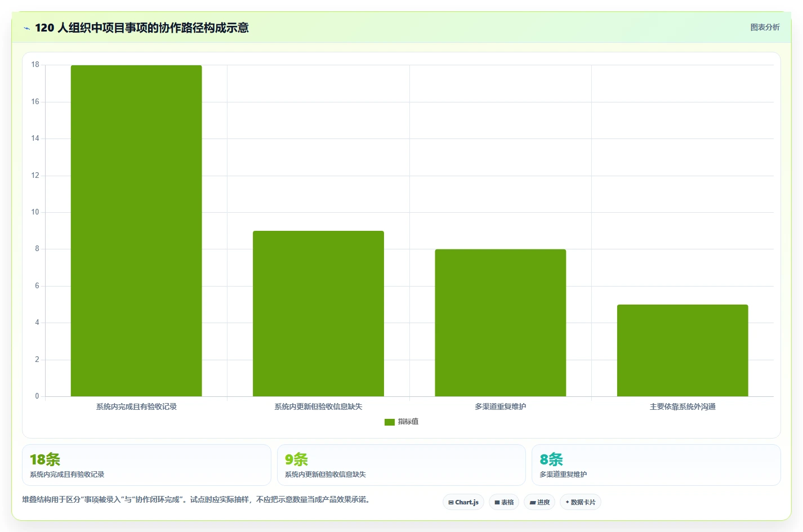The image size is (803, 532).
Task: Click the 进度 tag chip
Action: click(x=539, y=502)
